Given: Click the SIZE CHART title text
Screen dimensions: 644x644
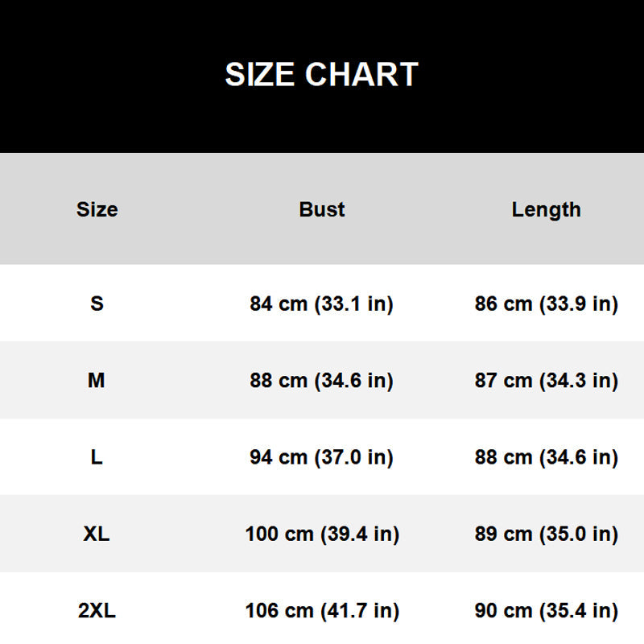Looking at the screenshot, I should click(321, 75).
